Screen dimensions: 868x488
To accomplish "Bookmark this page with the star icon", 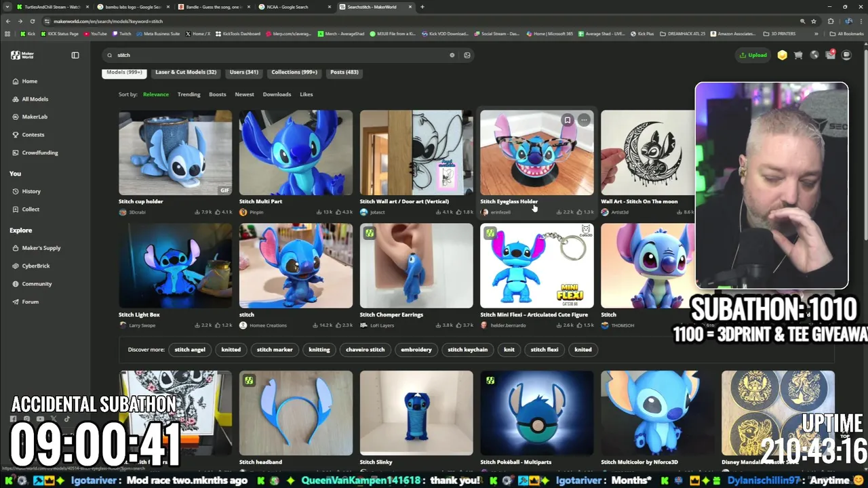I will (x=814, y=21).
